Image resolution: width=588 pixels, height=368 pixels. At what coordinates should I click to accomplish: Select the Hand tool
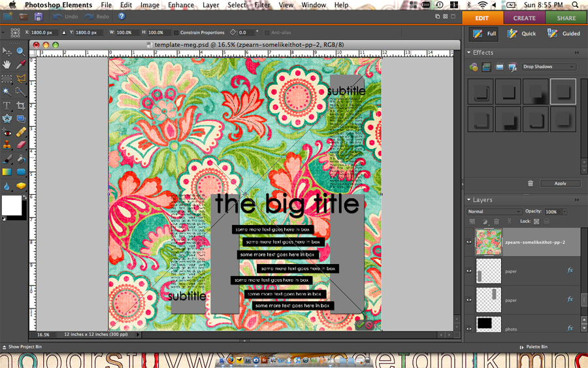[7, 65]
